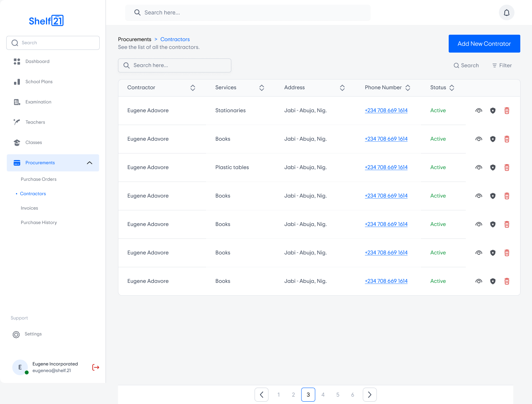Open Purchase Orders submenu item
This screenshot has width=532, height=404.
pos(39,179)
